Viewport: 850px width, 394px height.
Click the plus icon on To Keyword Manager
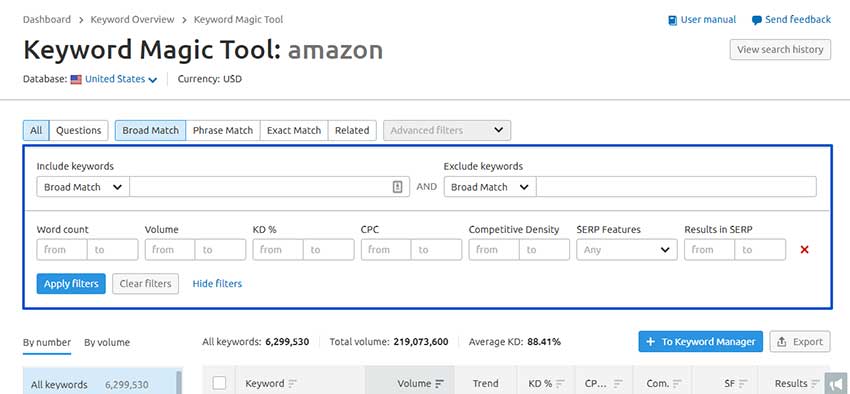coord(651,342)
